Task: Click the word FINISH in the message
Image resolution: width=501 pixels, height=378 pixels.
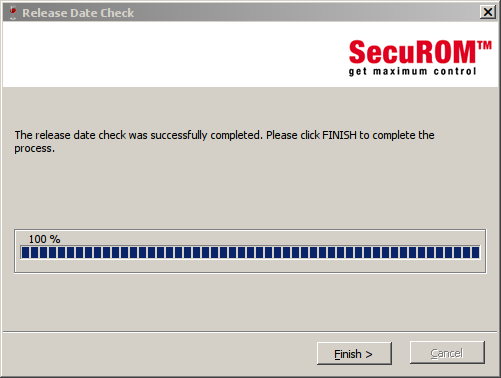Action: point(339,135)
